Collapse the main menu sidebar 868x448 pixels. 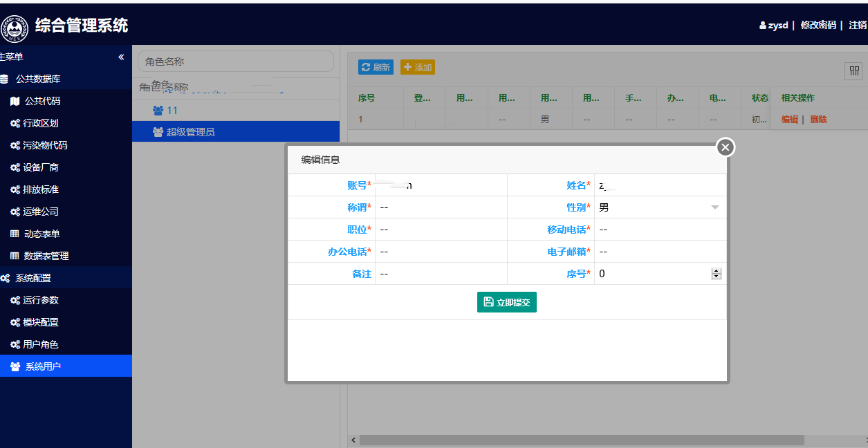[121, 57]
